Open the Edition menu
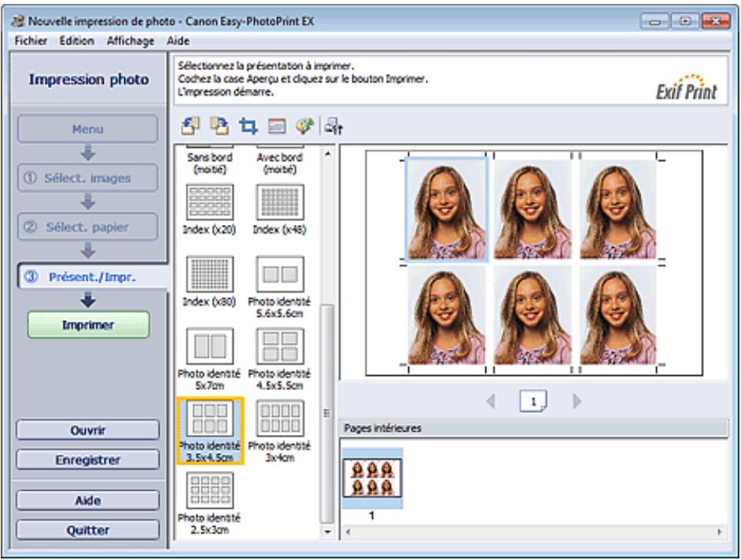Screen dimensions: 741x560 coord(76,41)
